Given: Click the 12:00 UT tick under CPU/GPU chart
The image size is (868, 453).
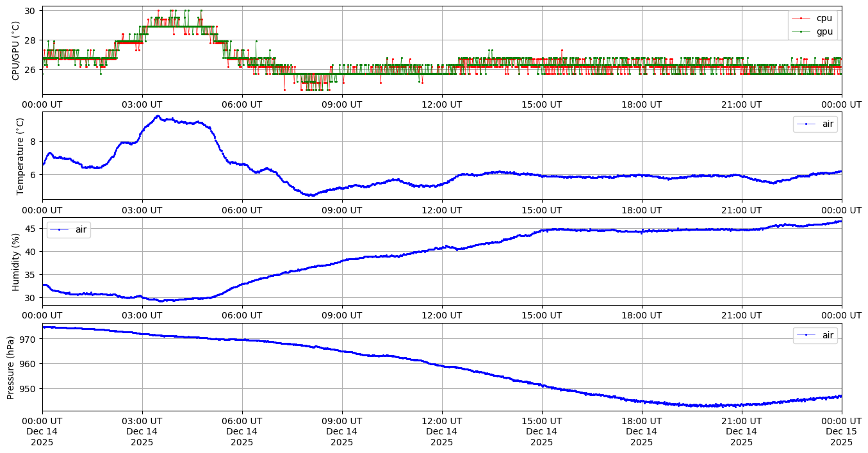Looking at the screenshot, I should pyautogui.click(x=441, y=104).
